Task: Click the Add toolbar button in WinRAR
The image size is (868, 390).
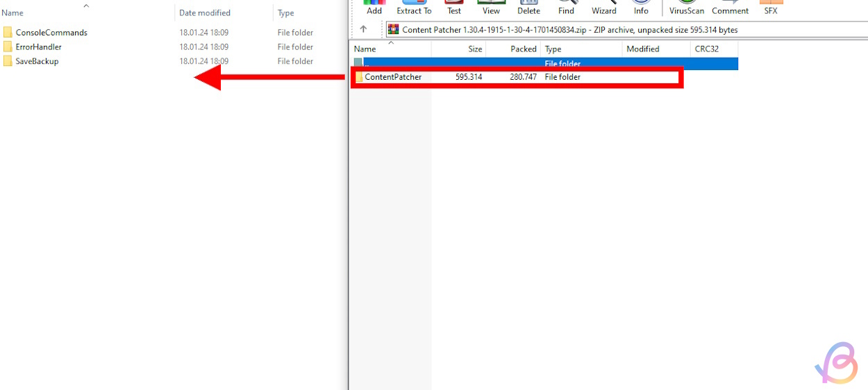Action: [374, 7]
